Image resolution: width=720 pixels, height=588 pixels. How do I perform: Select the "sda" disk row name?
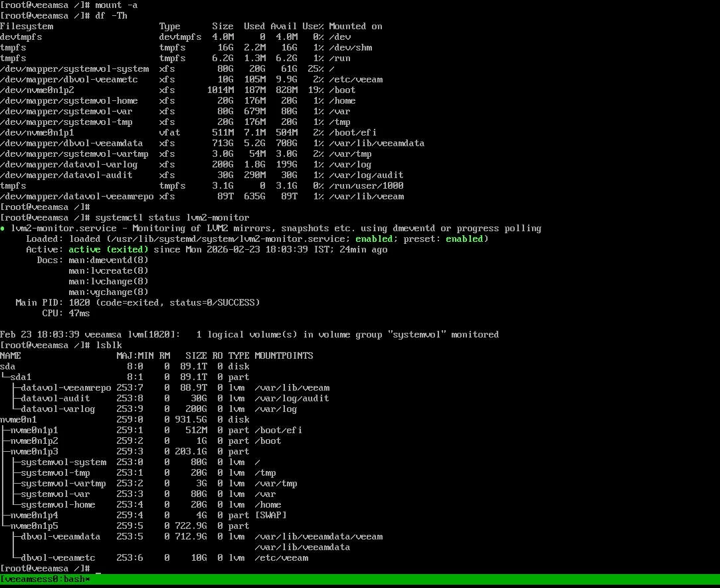(8, 367)
